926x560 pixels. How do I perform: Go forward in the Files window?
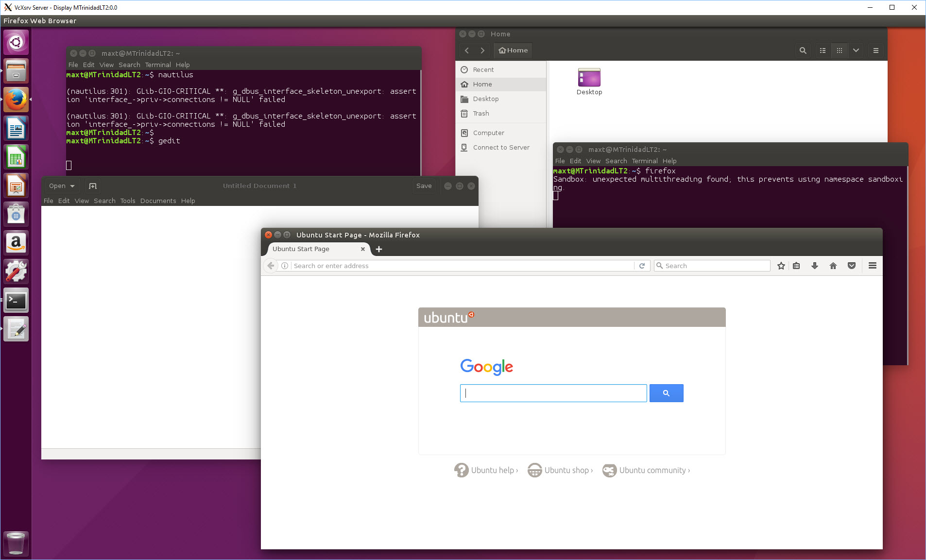coord(482,51)
